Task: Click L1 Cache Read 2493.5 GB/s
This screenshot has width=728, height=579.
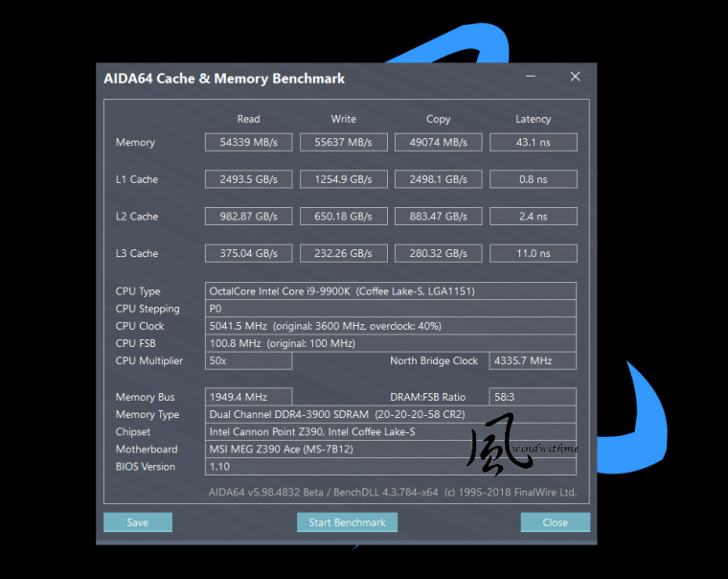Action: coord(248,179)
